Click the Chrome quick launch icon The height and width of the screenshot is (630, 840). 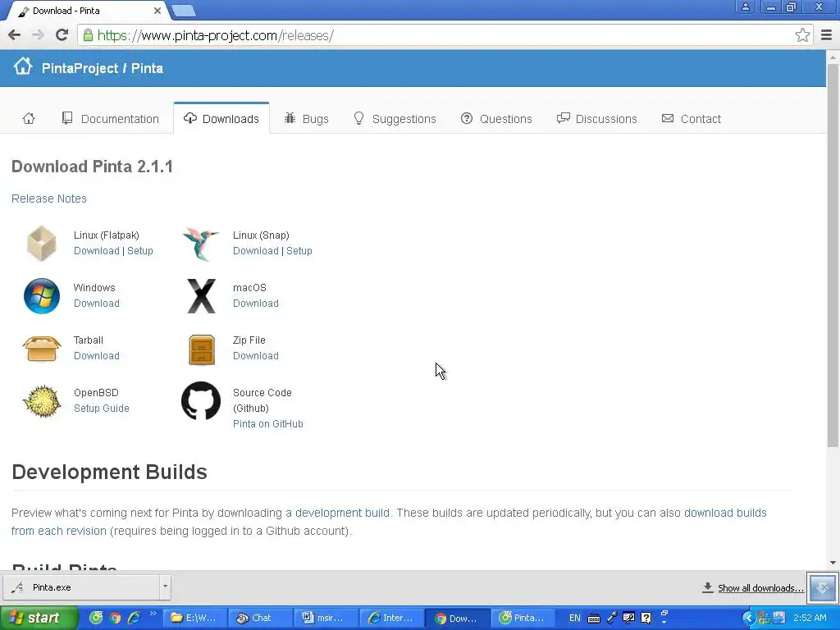(115, 619)
